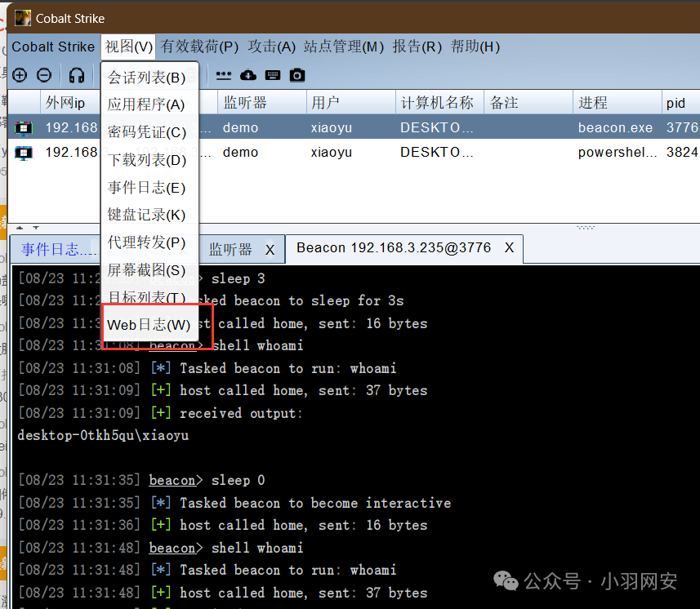
Task: Sort by the 用户 column header
Action: pyautogui.click(x=351, y=103)
